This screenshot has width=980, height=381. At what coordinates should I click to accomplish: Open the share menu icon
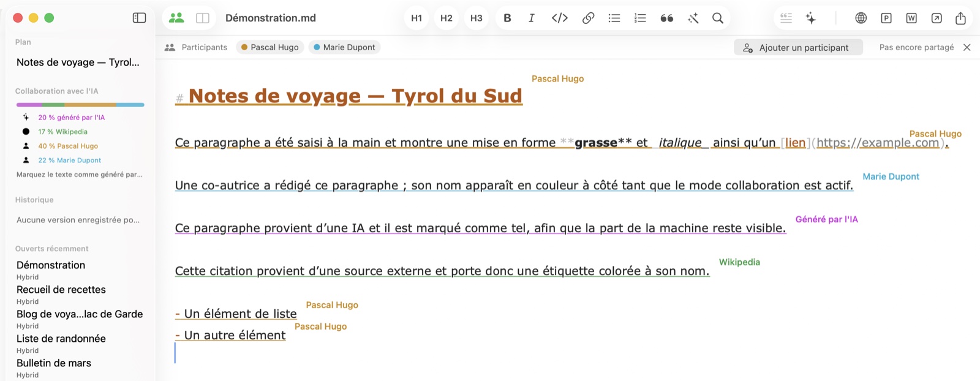coord(960,18)
